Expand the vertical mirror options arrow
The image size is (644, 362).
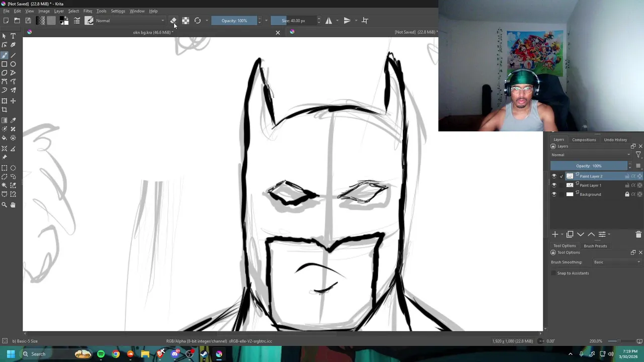coord(356,21)
